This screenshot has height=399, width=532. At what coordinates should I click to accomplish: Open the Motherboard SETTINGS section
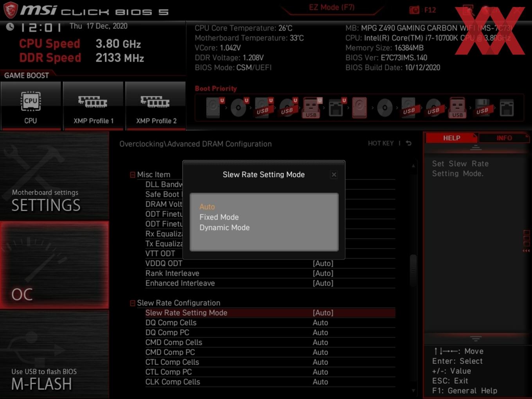(54, 176)
